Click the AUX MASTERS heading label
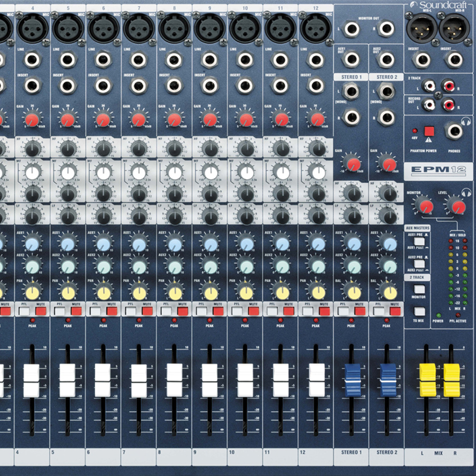Screen dimensions: 476x476 pos(418,228)
